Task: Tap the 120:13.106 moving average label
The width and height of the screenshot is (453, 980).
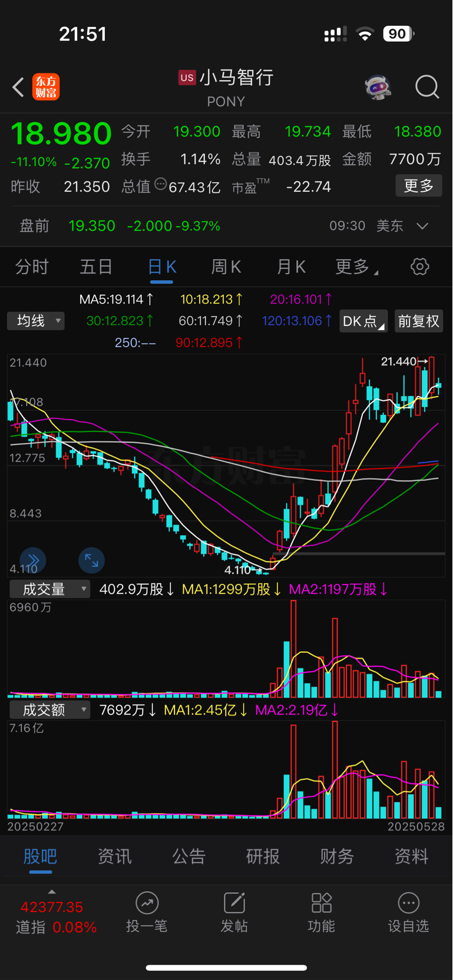Action: [x=297, y=321]
